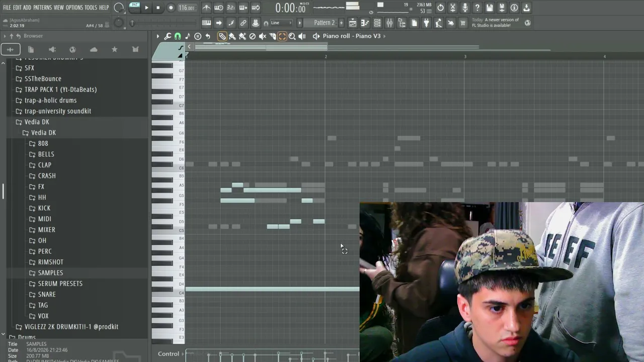The width and height of the screenshot is (644, 362).
Task: Open the Channel rack view
Action: (x=377, y=23)
